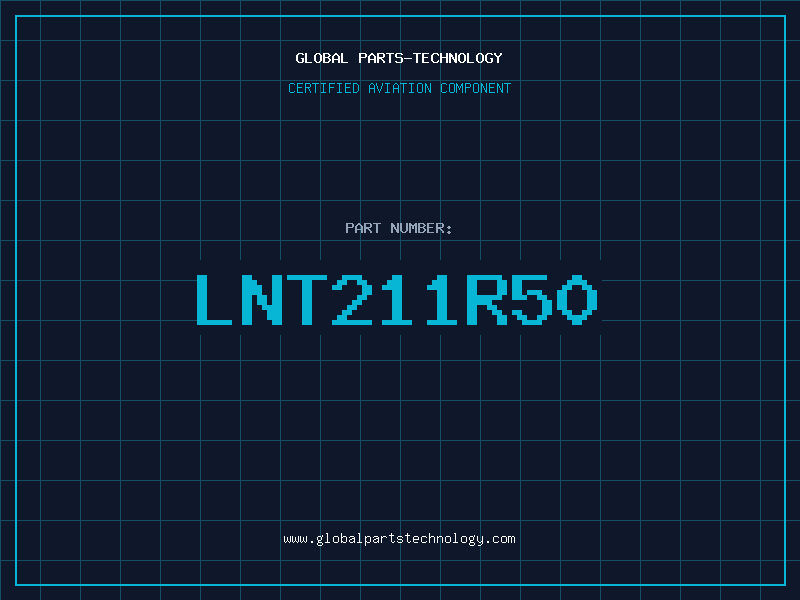Click the first 1 digit in LNT211R50

pyautogui.click(x=396, y=299)
